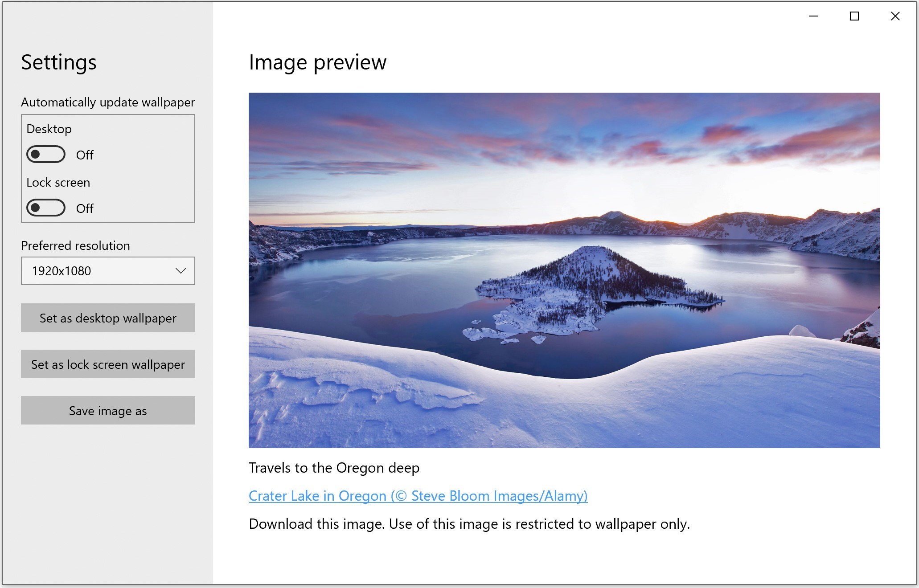Click the 'Automatically update wallpaper' label
Image resolution: width=919 pixels, height=588 pixels.
pyautogui.click(x=107, y=102)
